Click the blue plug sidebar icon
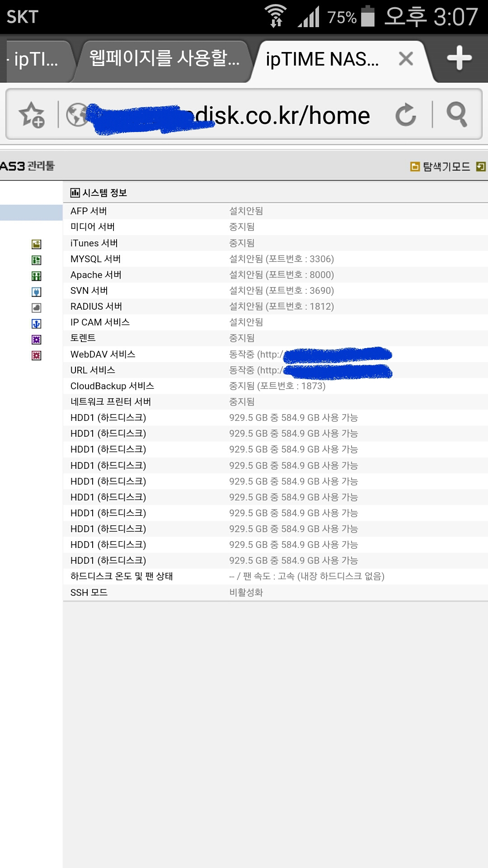The width and height of the screenshot is (488, 868). click(37, 292)
